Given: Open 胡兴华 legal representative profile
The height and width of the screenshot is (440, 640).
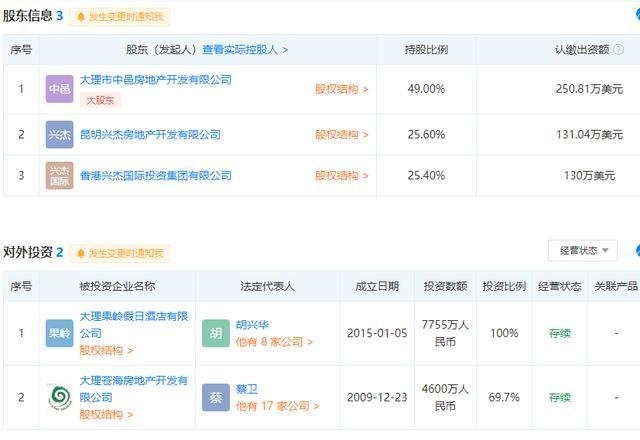Looking at the screenshot, I should (x=252, y=325).
